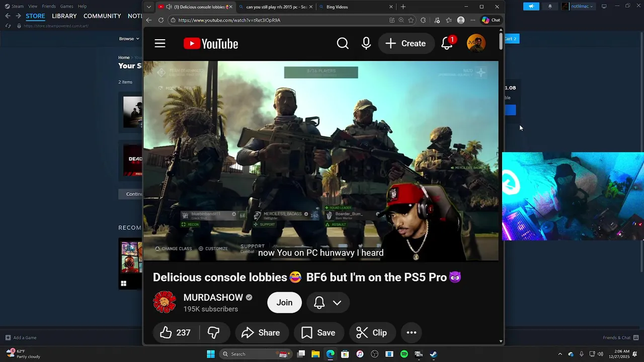Open YouTube search magnifier
This screenshot has width=644, height=362.
tap(343, 44)
